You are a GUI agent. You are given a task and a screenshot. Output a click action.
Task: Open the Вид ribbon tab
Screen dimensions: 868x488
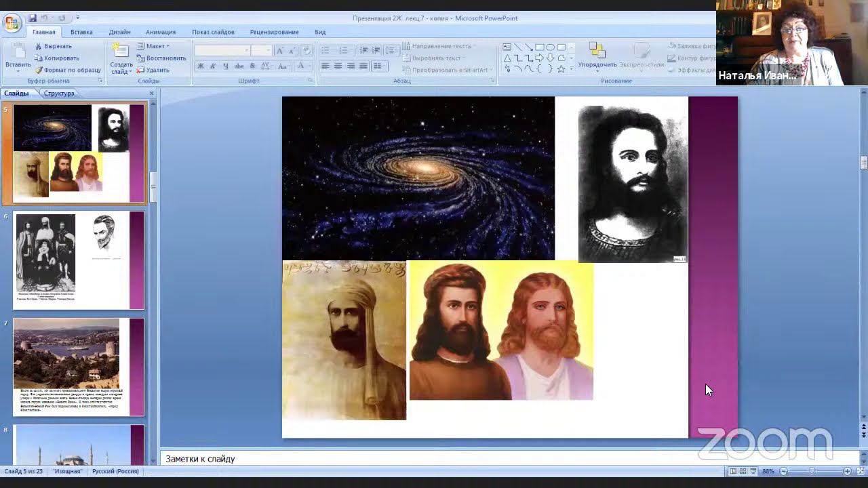[320, 32]
